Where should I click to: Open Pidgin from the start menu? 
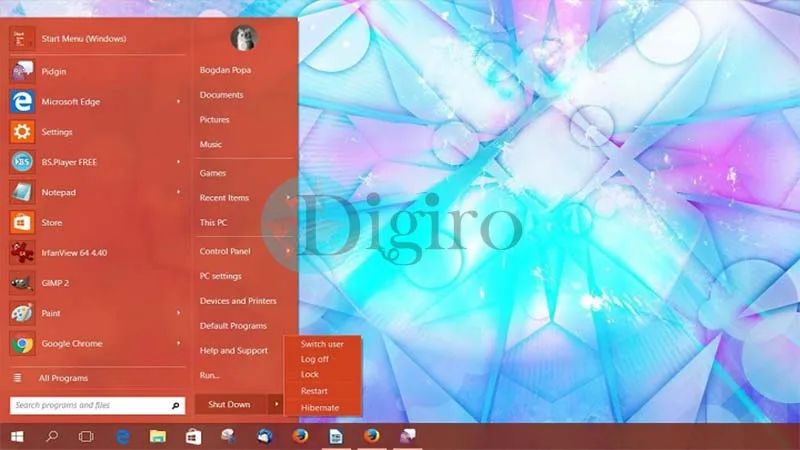click(x=97, y=71)
